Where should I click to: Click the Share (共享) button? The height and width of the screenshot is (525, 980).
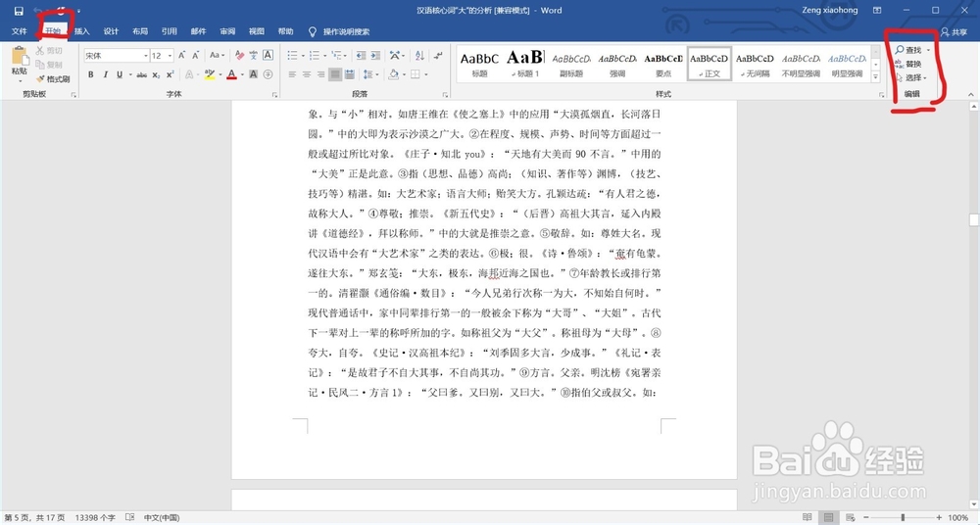955,32
